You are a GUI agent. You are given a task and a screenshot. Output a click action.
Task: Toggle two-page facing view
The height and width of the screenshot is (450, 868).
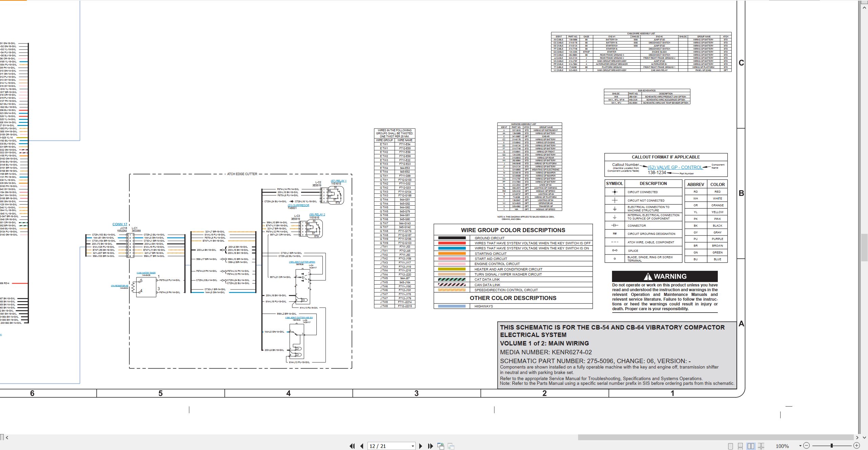[751, 446]
